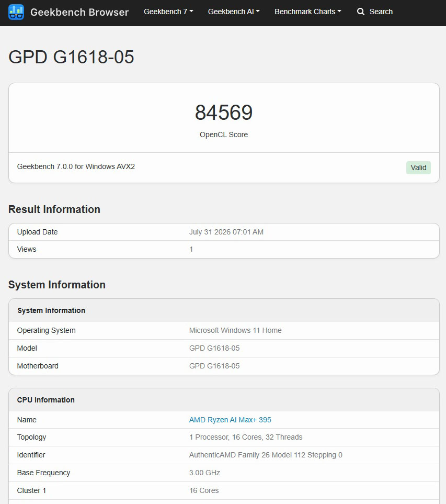Select the Model value GPD G1618-05
This screenshot has height=504, width=446.
pos(214,348)
